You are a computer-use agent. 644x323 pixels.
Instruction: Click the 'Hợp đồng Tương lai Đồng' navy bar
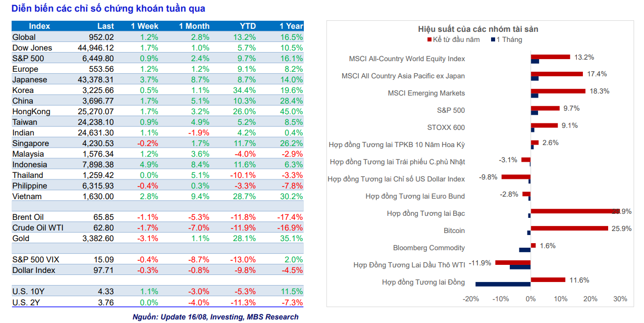point(503,284)
